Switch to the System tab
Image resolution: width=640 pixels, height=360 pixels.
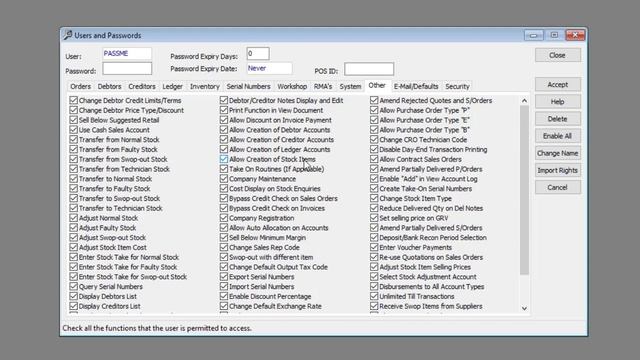(x=350, y=87)
